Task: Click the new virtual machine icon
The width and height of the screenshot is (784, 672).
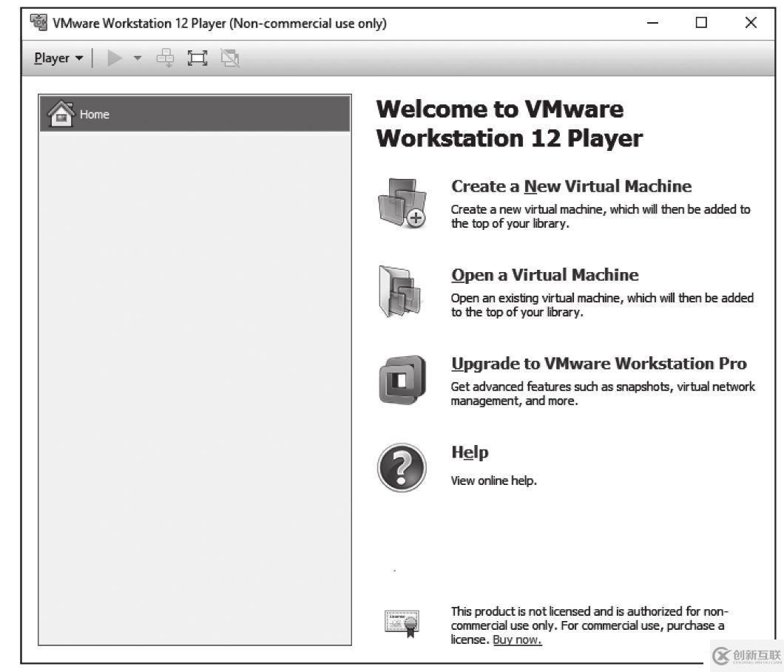Action: click(402, 203)
